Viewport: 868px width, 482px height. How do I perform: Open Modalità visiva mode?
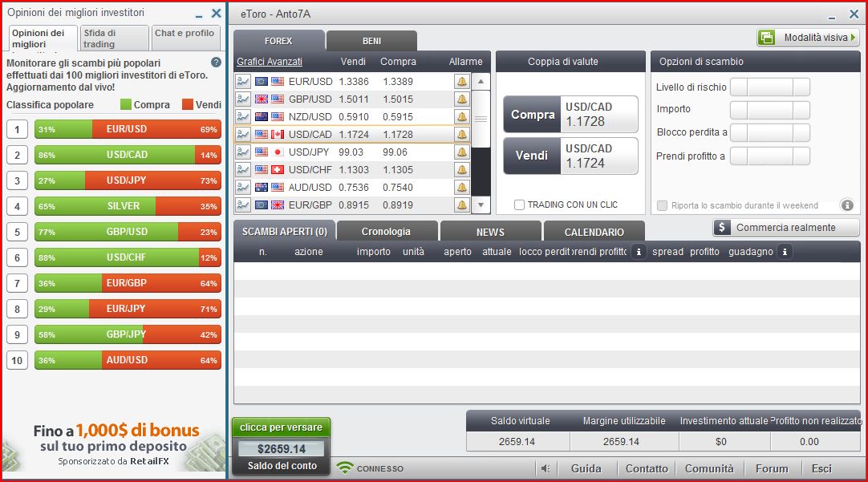[x=808, y=38]
